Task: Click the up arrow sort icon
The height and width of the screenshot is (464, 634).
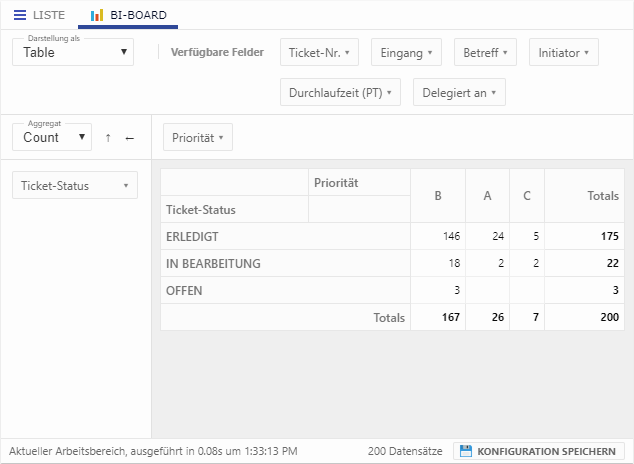Action: (x=108, y=138)
